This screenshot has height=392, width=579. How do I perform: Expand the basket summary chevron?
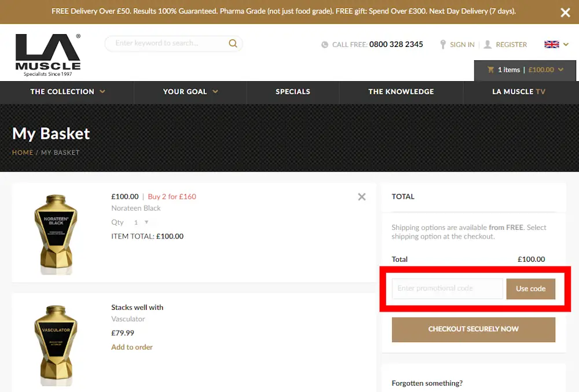(560, 69)
